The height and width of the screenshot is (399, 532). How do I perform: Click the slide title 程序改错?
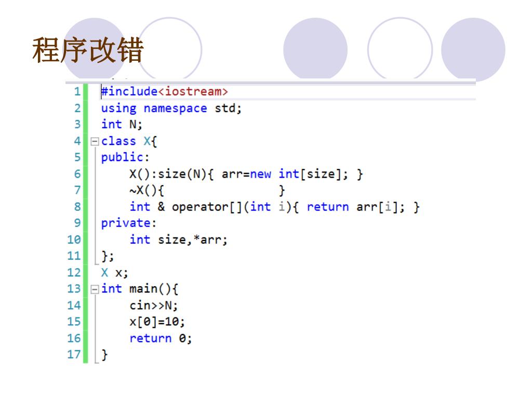point(88,50)
